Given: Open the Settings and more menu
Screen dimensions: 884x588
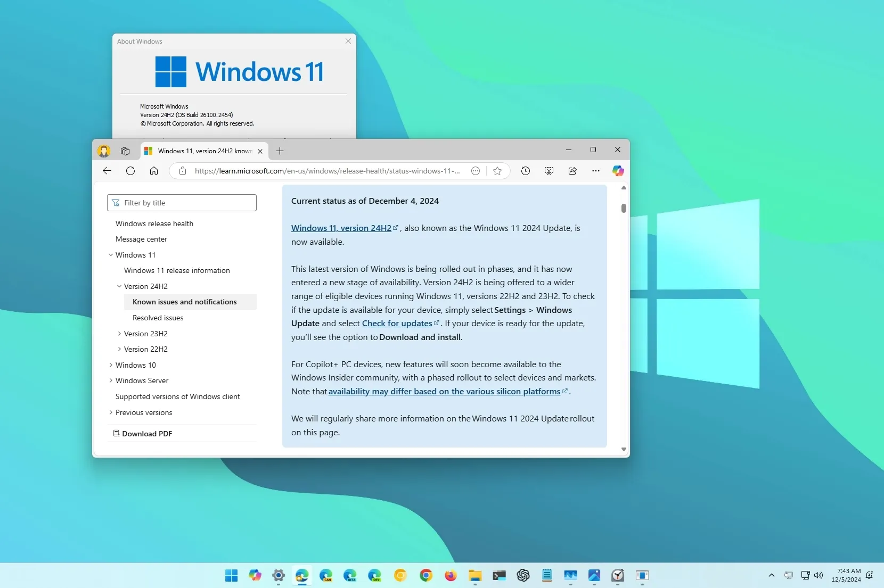Looking at the screenshot, I should click(x=596, y=171).
